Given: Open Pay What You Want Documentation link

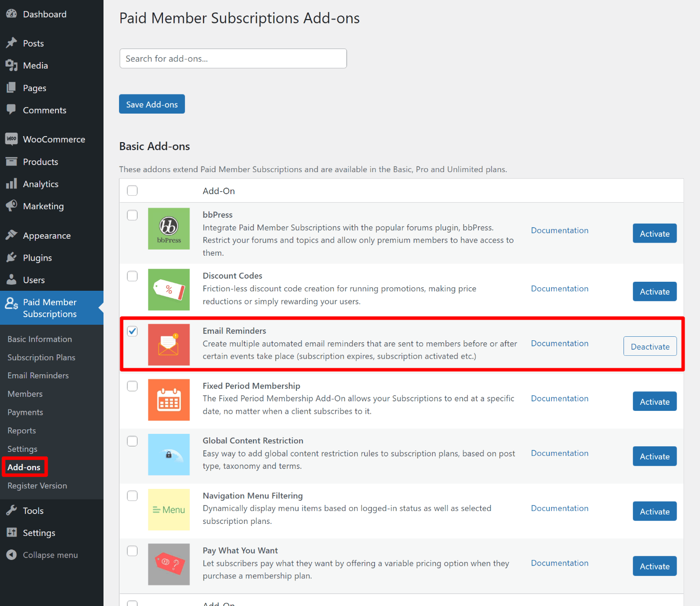Looking at the screenshot, I should (559, 563).
